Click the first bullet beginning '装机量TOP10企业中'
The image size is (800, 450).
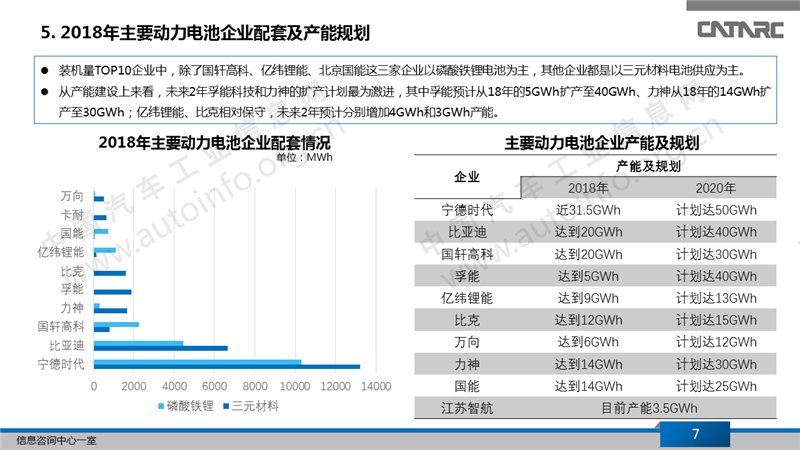(403, 70)
